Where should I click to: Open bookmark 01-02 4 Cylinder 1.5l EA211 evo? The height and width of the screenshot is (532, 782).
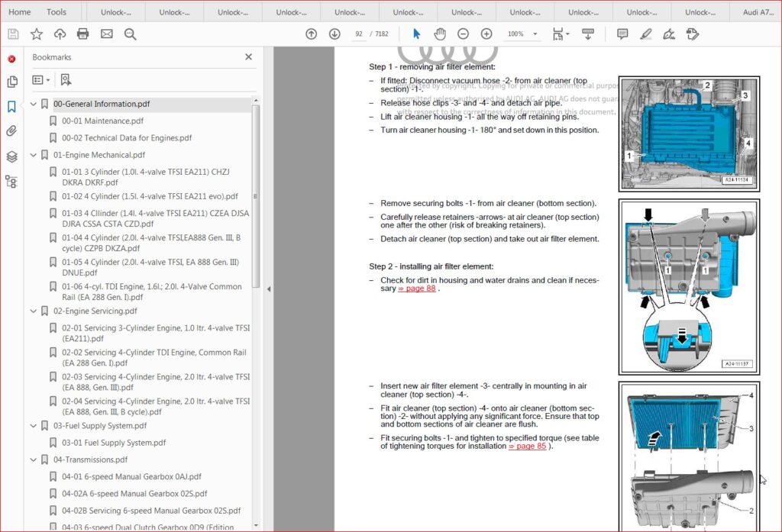(x=150, y=196)
